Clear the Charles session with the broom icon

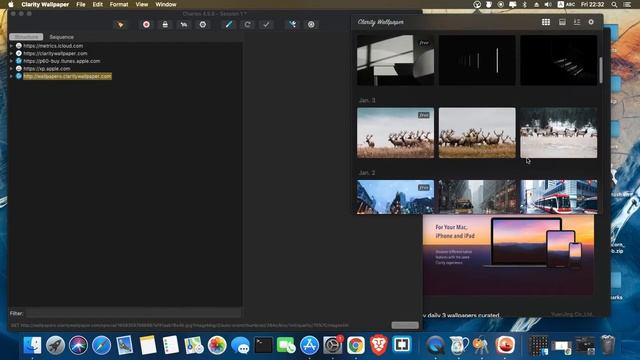120,24
